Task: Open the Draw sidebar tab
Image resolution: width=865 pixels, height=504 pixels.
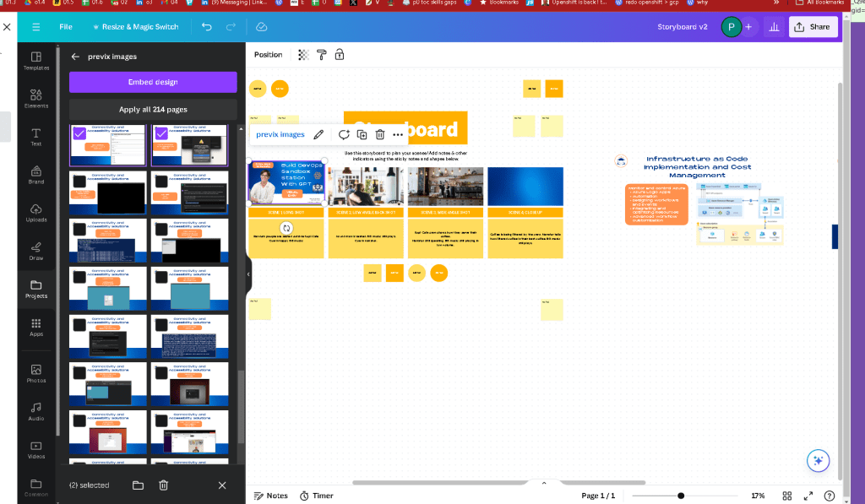Action: tap(36, 251)
